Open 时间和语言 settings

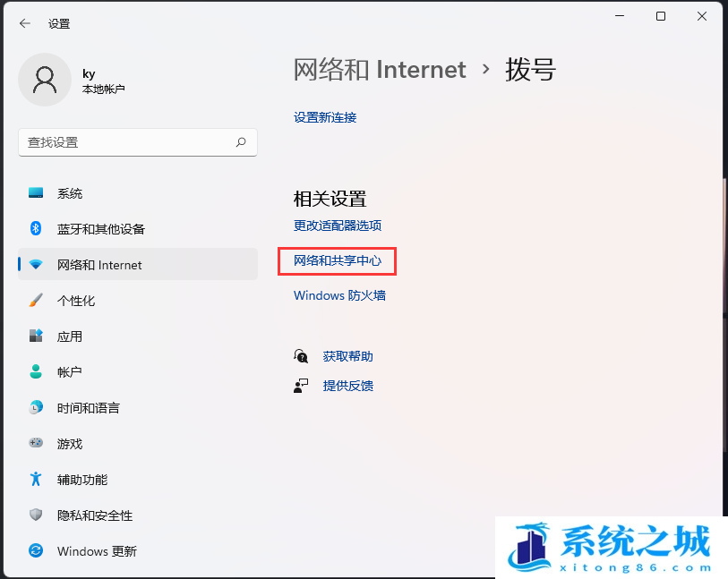pos(137,407)
